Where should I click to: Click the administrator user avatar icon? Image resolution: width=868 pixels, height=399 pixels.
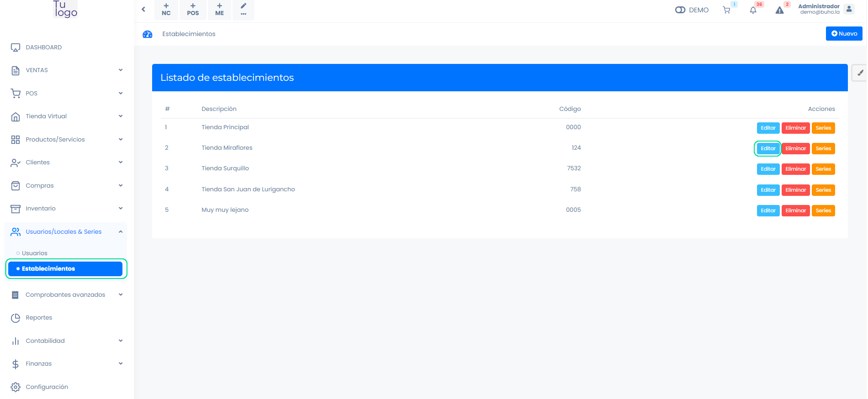[x=849, y=9]
